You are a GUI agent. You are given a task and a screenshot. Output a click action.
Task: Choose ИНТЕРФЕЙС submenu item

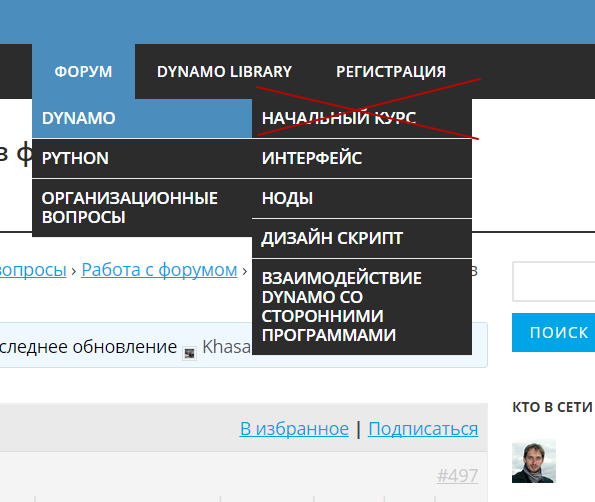coord(362,158)
